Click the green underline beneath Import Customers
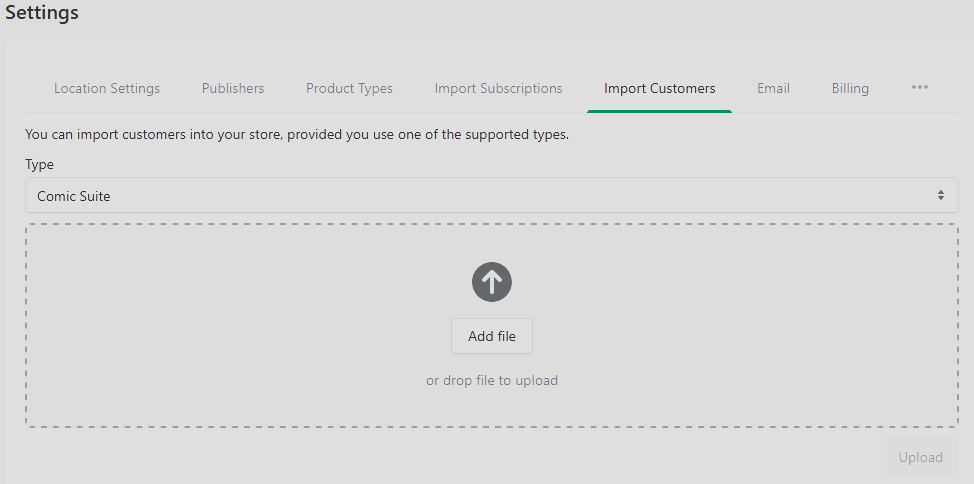Viewport: 974px width, 484px height. pos(659,111)
